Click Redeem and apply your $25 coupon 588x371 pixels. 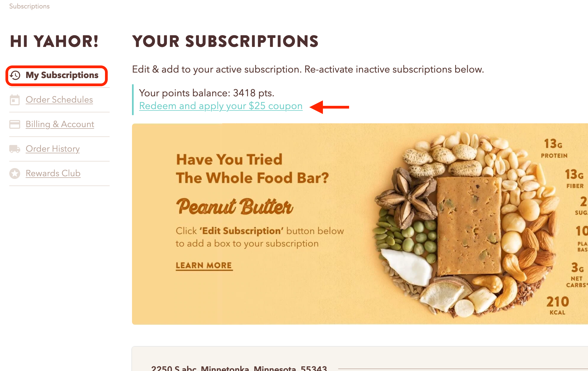[221, 106]
